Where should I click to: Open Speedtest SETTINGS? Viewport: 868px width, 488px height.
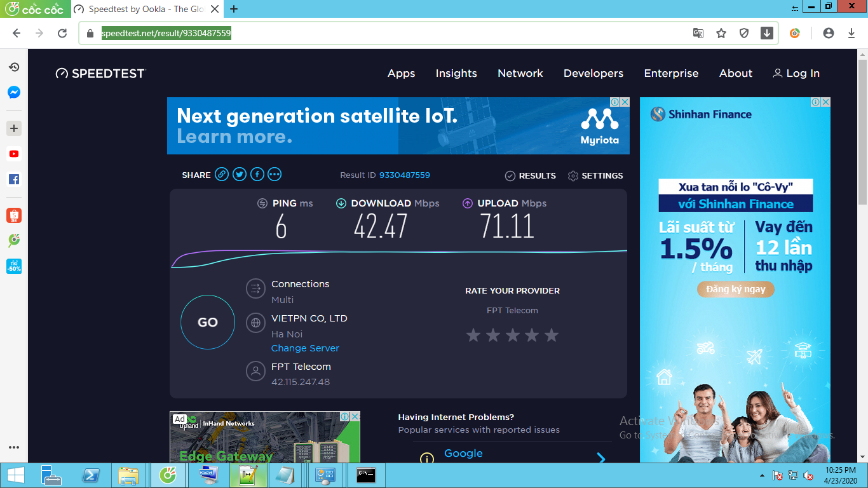click(595, 176)
